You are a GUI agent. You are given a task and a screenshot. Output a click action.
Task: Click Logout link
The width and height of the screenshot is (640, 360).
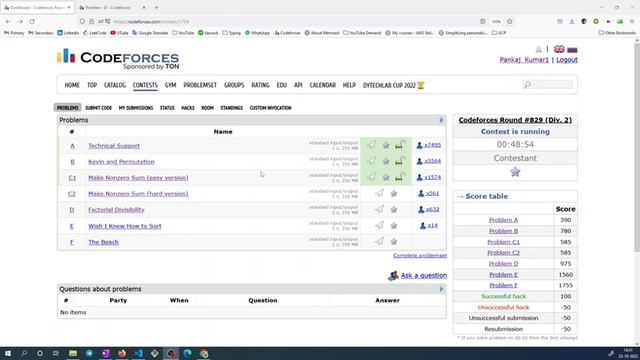click(x=567, y=60)
